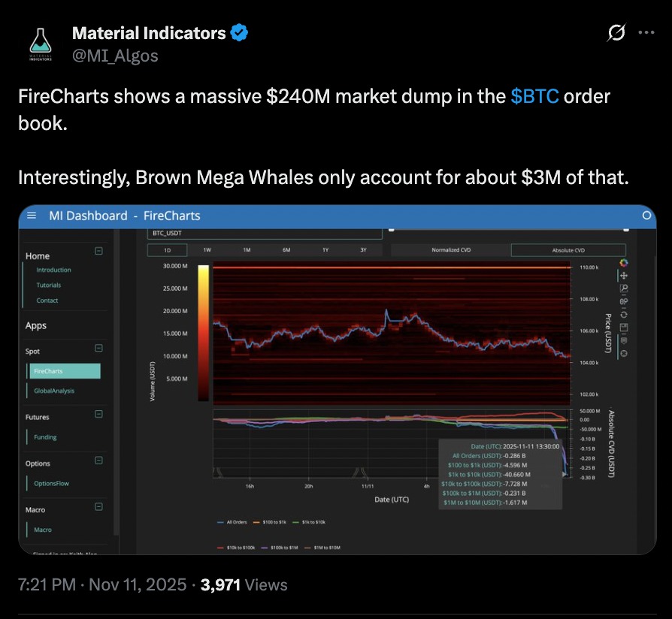The image size is (672, 619).
Task: Click the Plotly logo icon above the modebar
Action: 625,261
